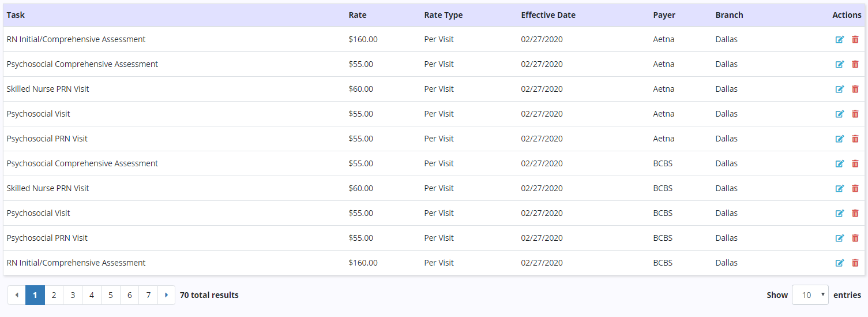Edit the BCBS RN Initial/Comprehensive Assessment rate

[840, 263]
